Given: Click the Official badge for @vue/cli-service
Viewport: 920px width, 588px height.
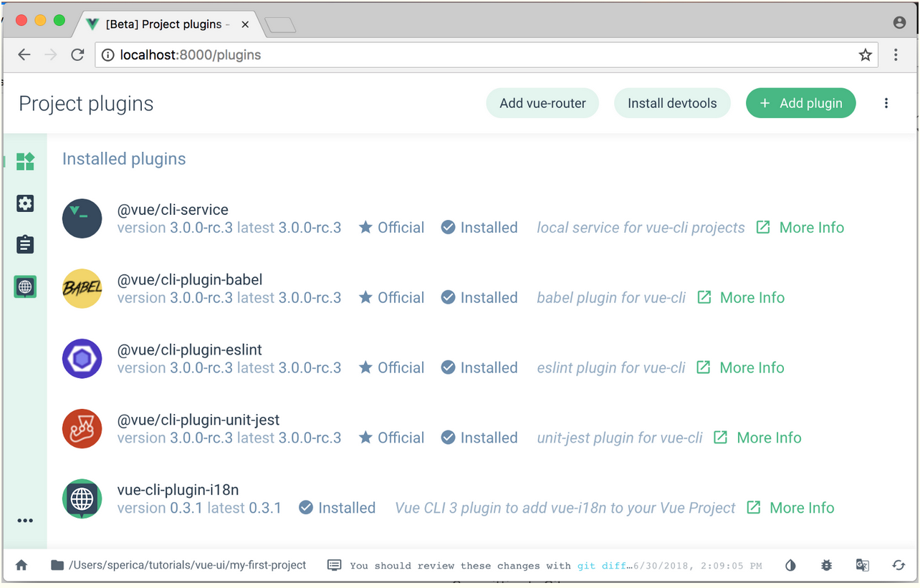Looking at the screenshot, I should pyautogui.click(x=391, y=228).
